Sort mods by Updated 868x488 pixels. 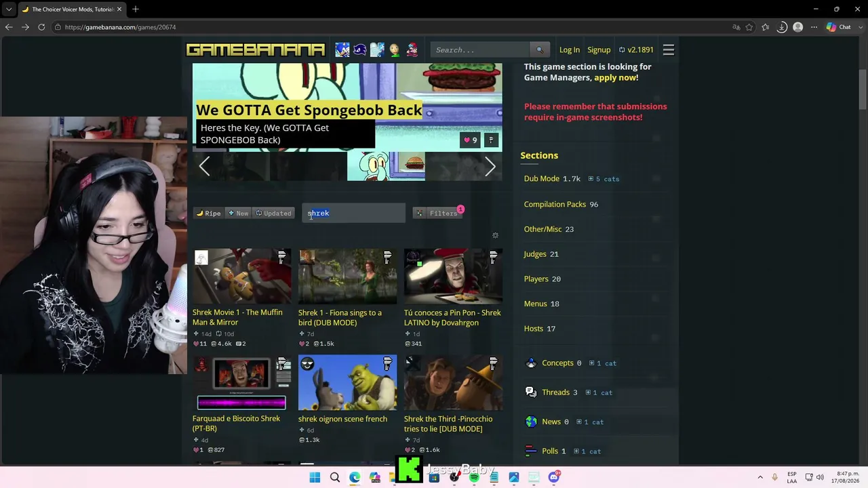tap(273, 213)
